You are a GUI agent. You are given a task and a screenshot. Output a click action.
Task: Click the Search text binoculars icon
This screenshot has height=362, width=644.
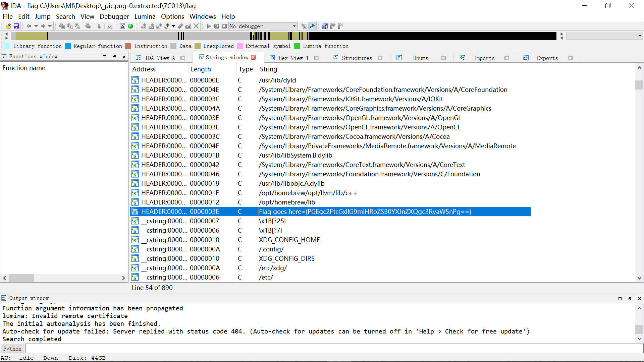(70, 26)
